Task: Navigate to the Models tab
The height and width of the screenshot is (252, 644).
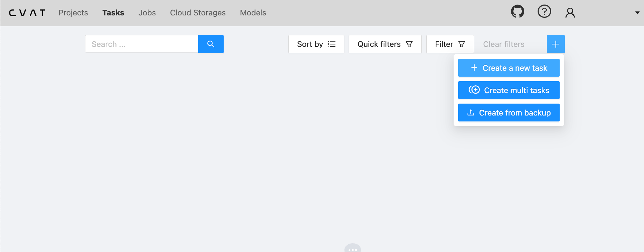Action: point(253,13)
